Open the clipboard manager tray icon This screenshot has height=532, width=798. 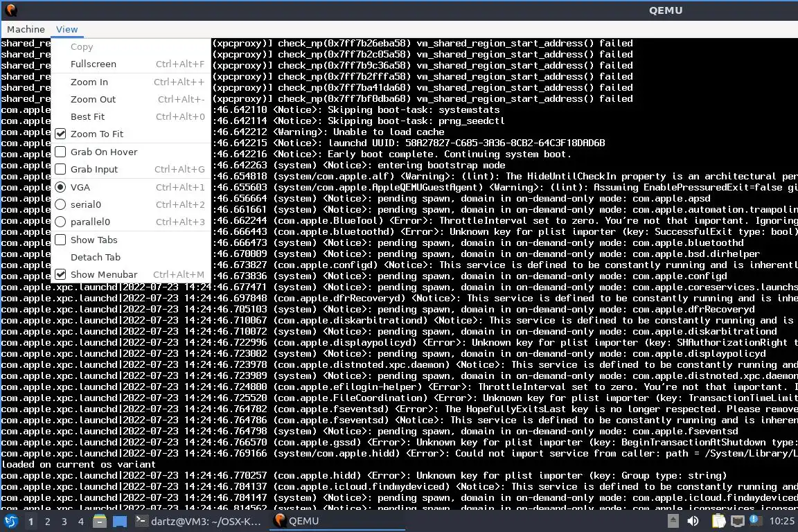tap(718, 521)
